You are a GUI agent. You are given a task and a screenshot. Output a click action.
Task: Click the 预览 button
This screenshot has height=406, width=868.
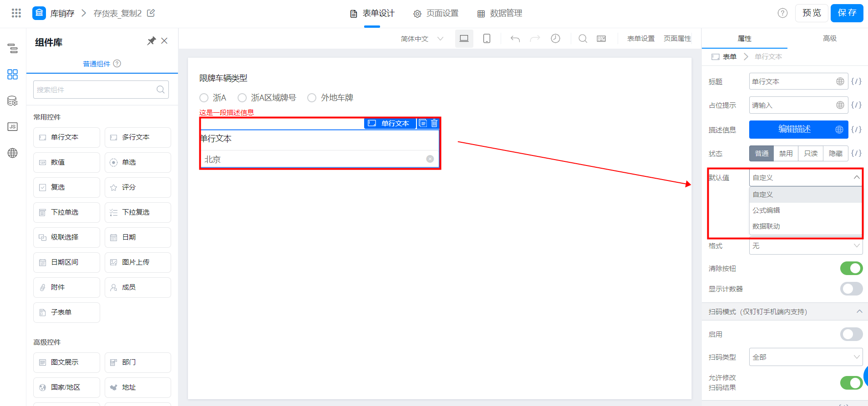pyautogui.click(x=812, y=13)
